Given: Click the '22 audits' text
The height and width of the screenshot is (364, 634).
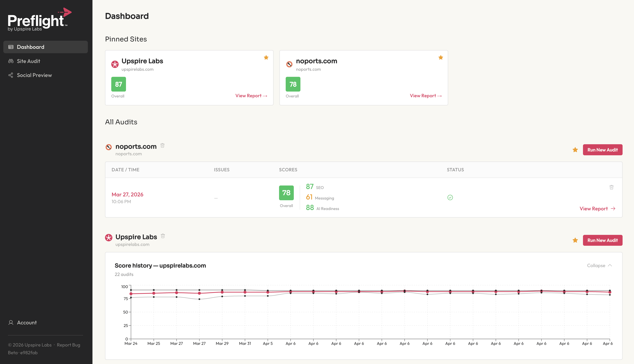Looking at the screenshot, I should tap(124, 274).
